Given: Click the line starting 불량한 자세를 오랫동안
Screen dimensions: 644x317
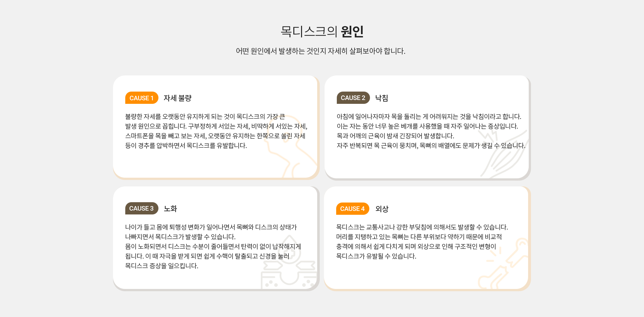Looking at the screenshot, I should coord(205,116).
